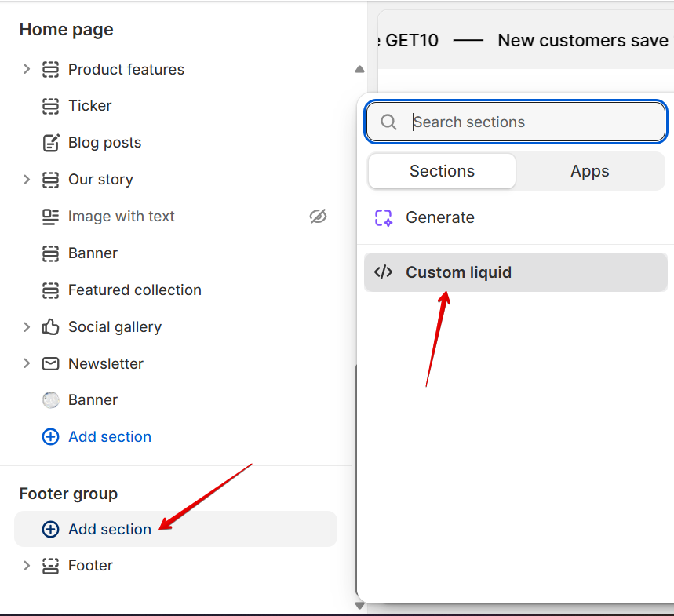The height and width of the screenshot is (616, 674).
Task: Click the Search sections input field
Action: coord(534,122)
